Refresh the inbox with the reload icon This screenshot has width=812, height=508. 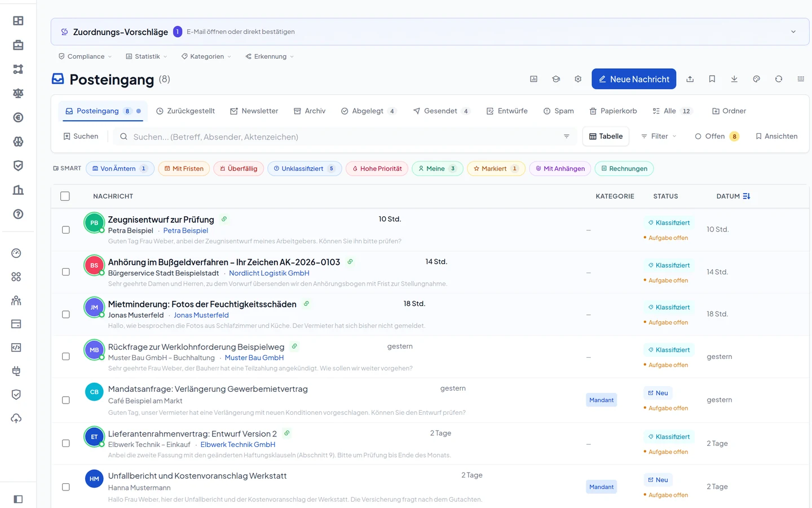click(779, 79)
